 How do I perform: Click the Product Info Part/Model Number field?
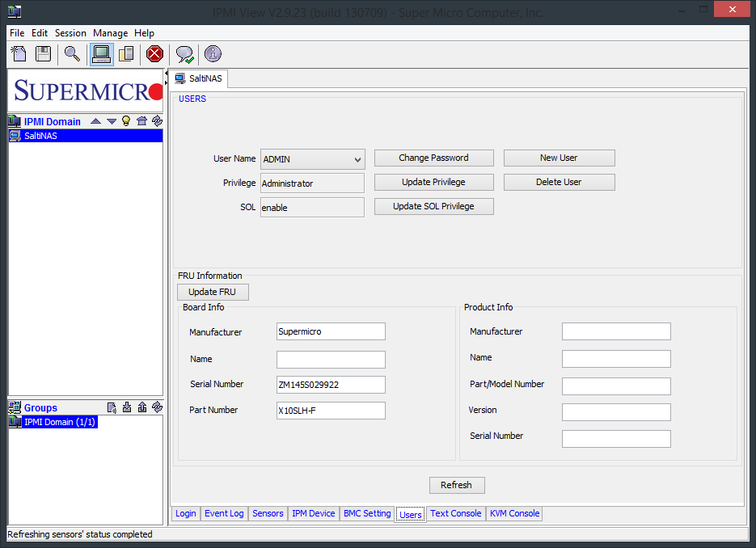point(616,386)
